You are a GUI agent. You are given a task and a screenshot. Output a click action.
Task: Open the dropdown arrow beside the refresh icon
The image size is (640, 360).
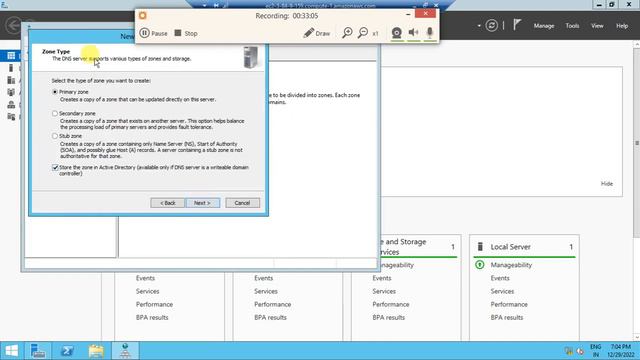pos(479,26)
